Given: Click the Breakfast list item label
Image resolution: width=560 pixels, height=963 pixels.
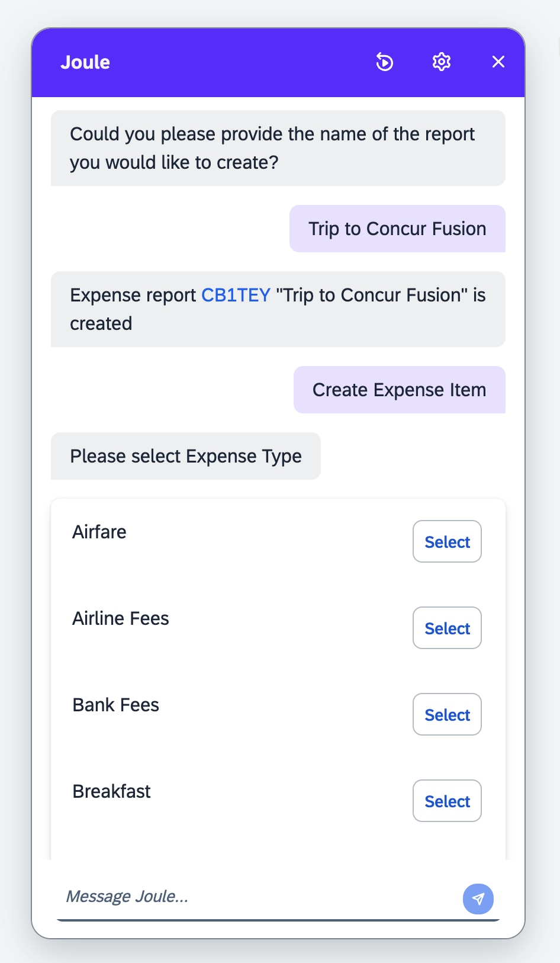Looking at the screenshot, I should (x=112, y=791).
